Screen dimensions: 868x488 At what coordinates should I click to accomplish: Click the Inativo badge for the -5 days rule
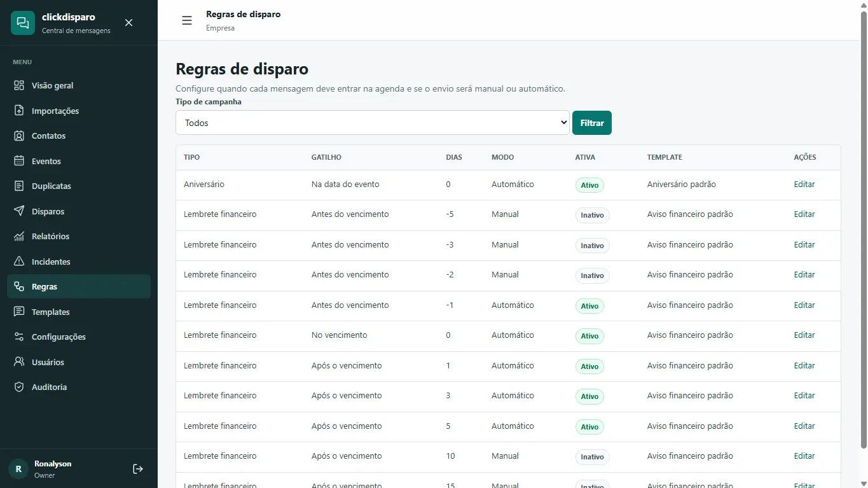[x=592, y=215]
